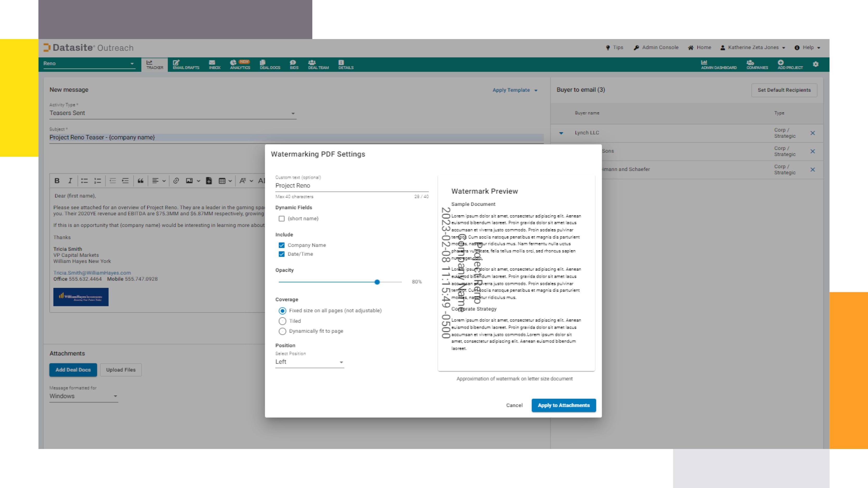Viewport: 868px width, 488px height.
Task: Uncheck the Company Name include checkbox
Action: coord(281,245)
